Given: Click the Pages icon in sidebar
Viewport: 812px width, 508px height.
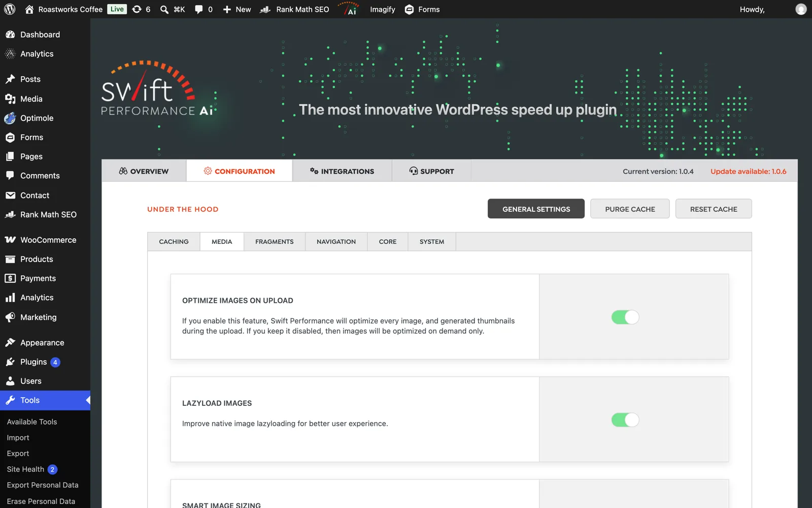Looking at the screenshot, I should [x=10, y=156].
